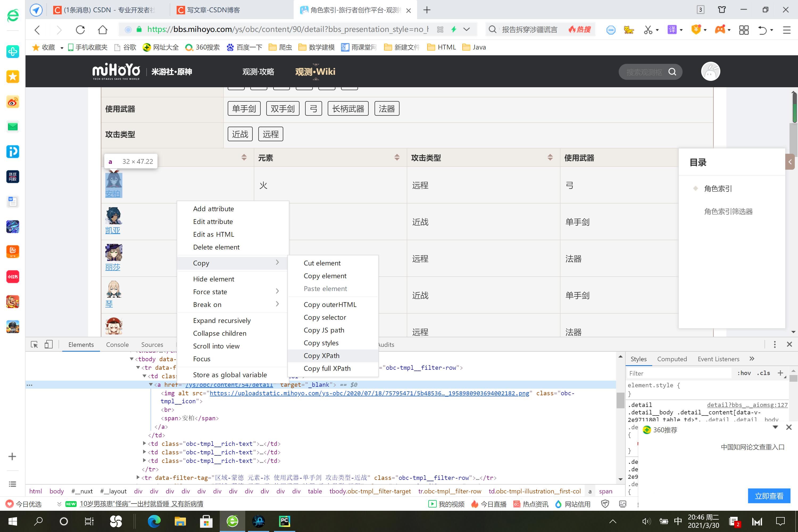Go to the browser home page icon
Image resolution: width=798 pixels, height=532 pixels.
click(x=102, y=30)
